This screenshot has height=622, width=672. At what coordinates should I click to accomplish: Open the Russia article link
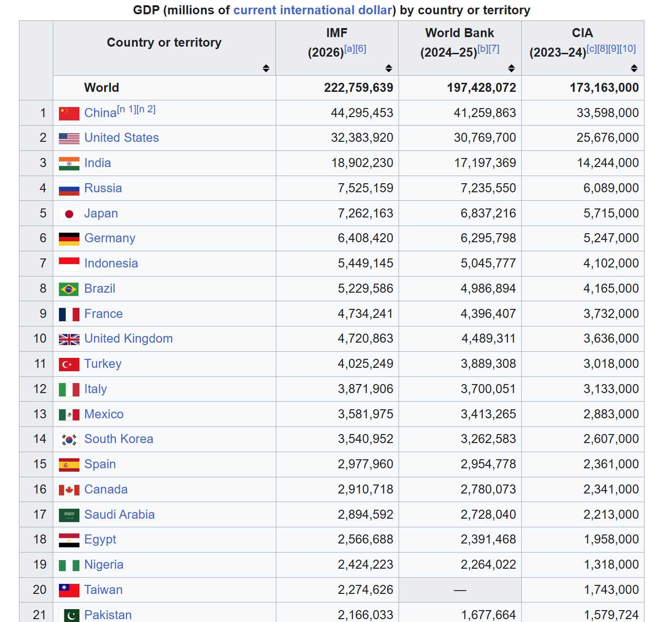click(x=103, y=188)
